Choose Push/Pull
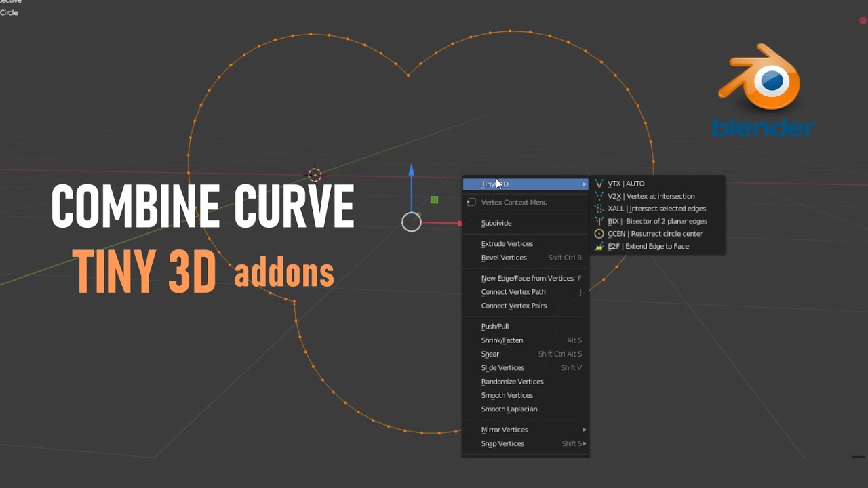Viewport: 868px width, 488px height. coord(526,326)
